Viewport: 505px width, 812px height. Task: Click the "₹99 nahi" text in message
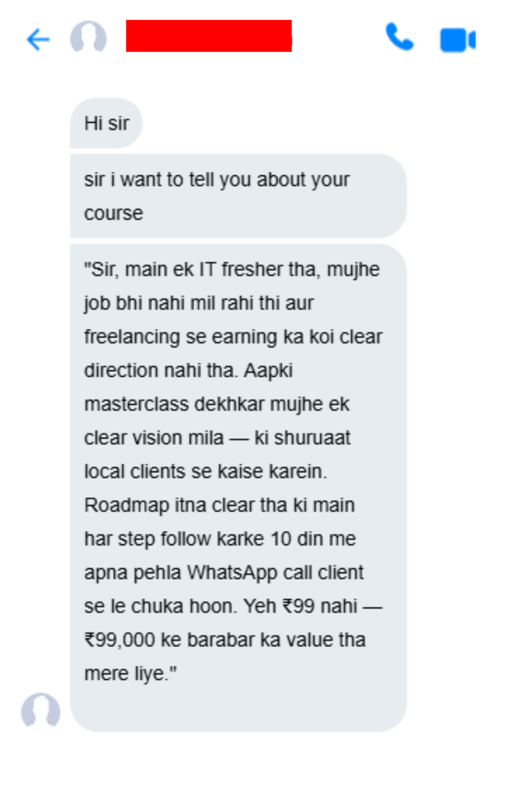tap(320, 606)
